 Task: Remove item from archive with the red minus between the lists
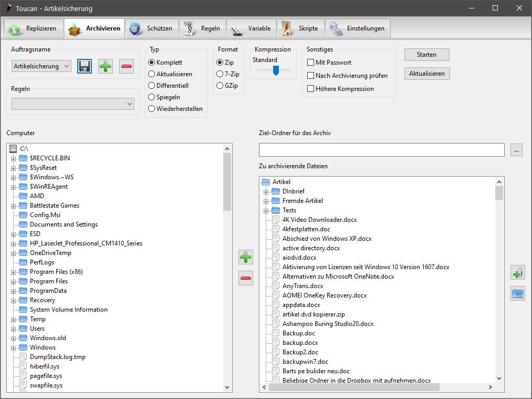(x=245, y=278)
